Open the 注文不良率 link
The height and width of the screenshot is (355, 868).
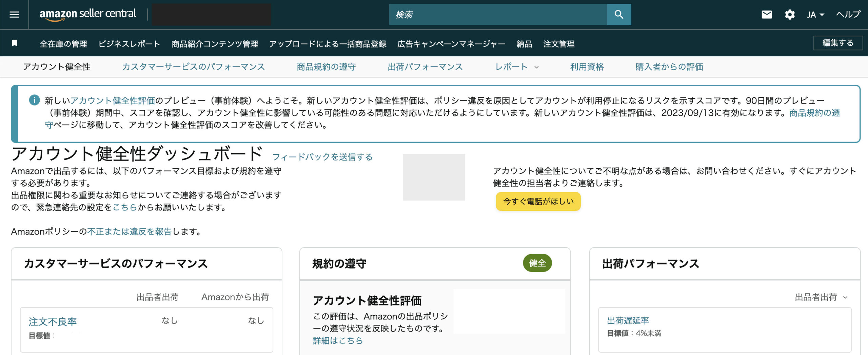53,321
